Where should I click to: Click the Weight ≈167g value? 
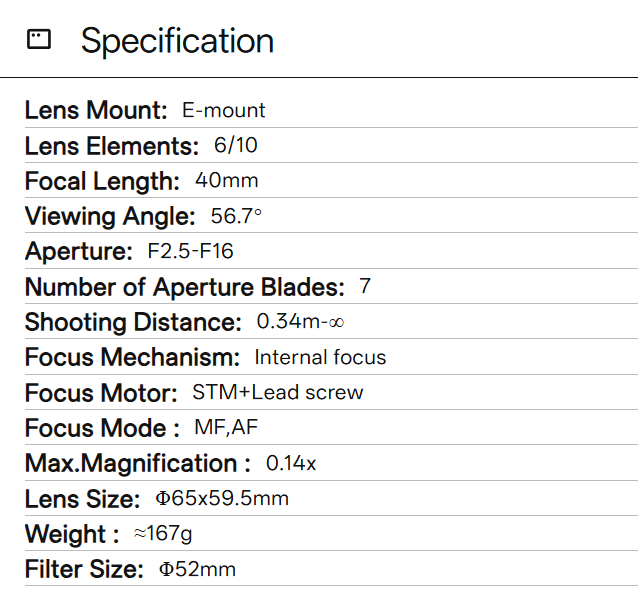point(163,533)
